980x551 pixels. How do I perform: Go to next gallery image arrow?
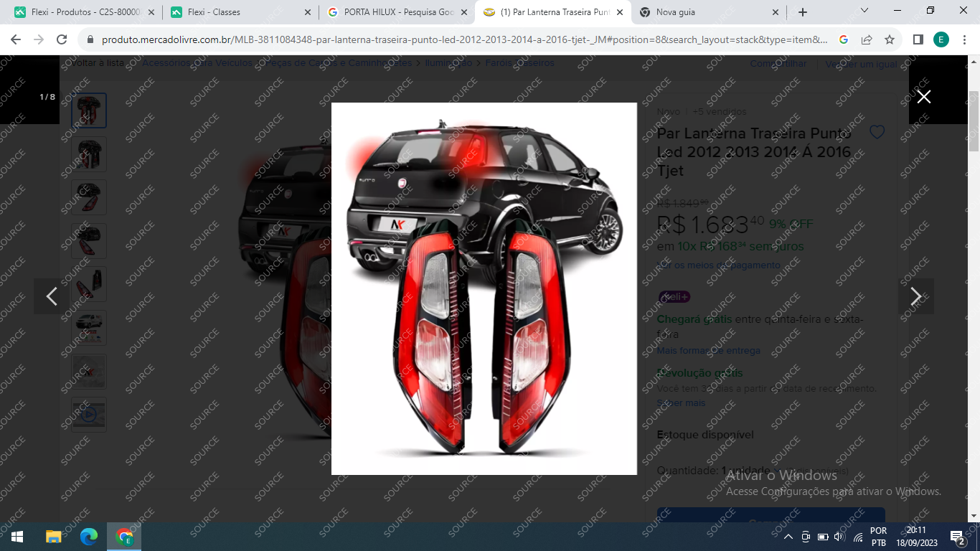point(915,296)
